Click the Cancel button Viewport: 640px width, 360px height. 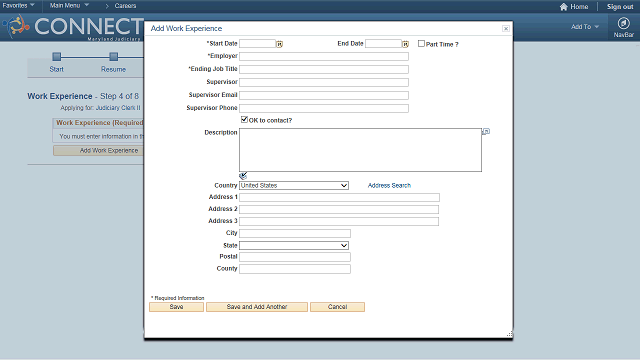[x=337, y=307]
